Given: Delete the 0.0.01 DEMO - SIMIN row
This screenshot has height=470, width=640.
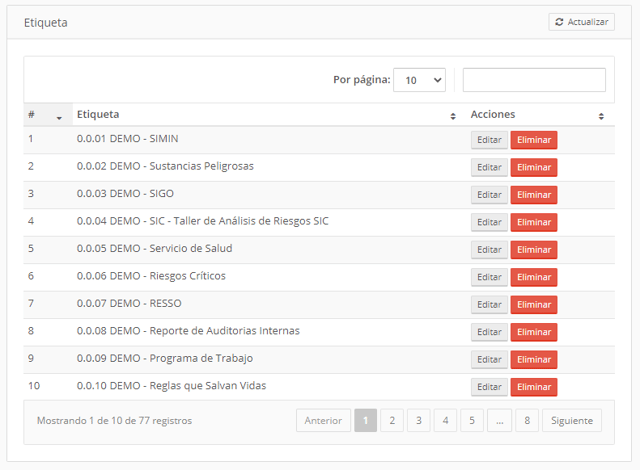Looking at the screenshot, I should pos(534,140).
